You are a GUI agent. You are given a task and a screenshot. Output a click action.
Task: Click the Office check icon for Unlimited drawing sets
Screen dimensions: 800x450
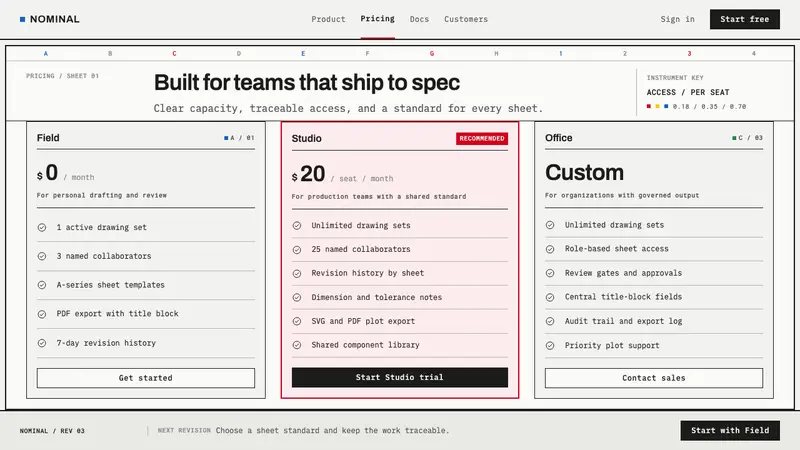pyautogui.click(x=550, y=225)
